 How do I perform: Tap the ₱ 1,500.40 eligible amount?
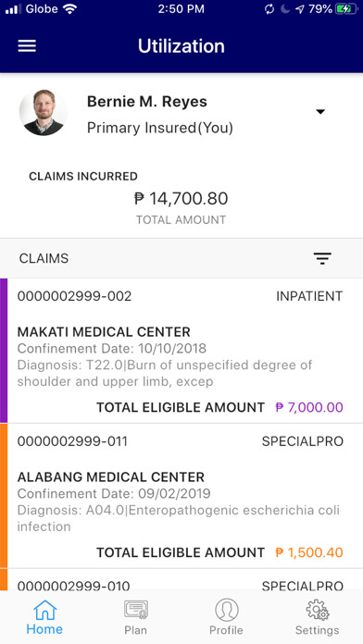(309, 552)
